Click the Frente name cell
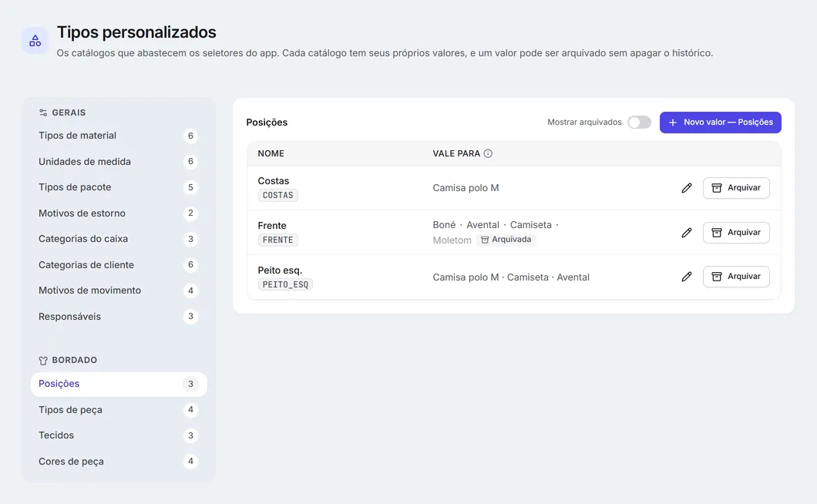This screenshot has width=817, height=504. 272,226
